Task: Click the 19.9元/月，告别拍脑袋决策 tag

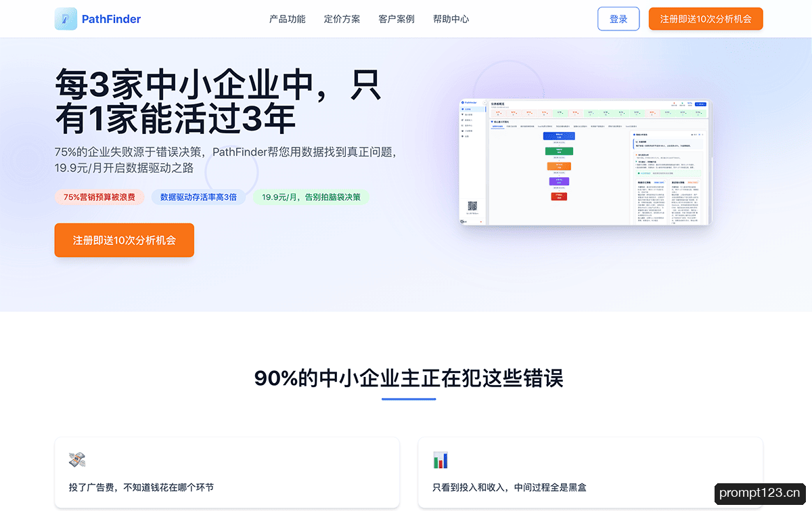Action: (x=311, y=197)
